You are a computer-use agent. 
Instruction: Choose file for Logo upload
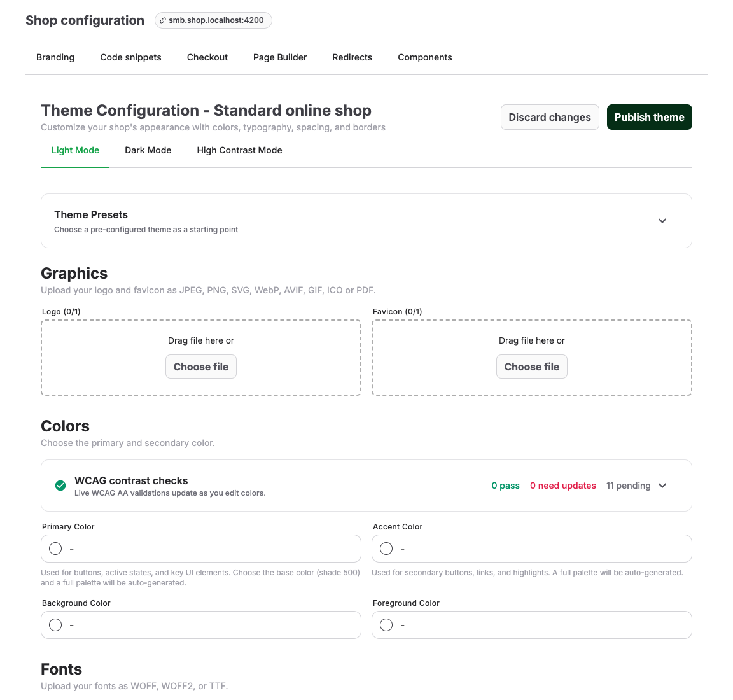(200, 367)
